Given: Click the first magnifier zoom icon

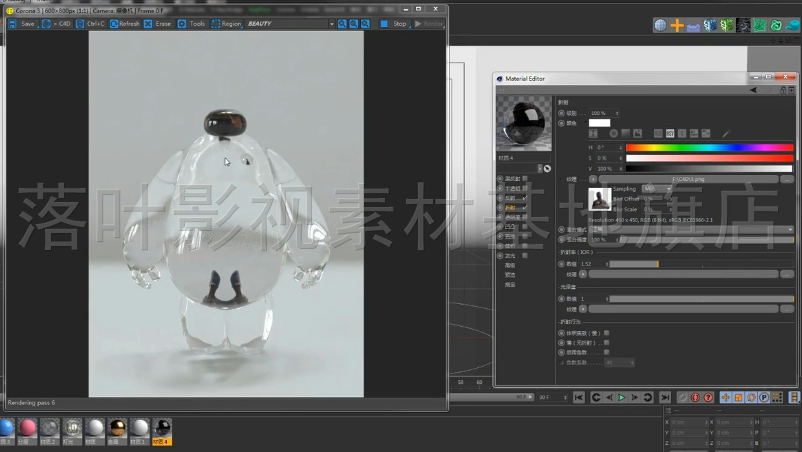Looking at the screenshot, I should (342, 24).
